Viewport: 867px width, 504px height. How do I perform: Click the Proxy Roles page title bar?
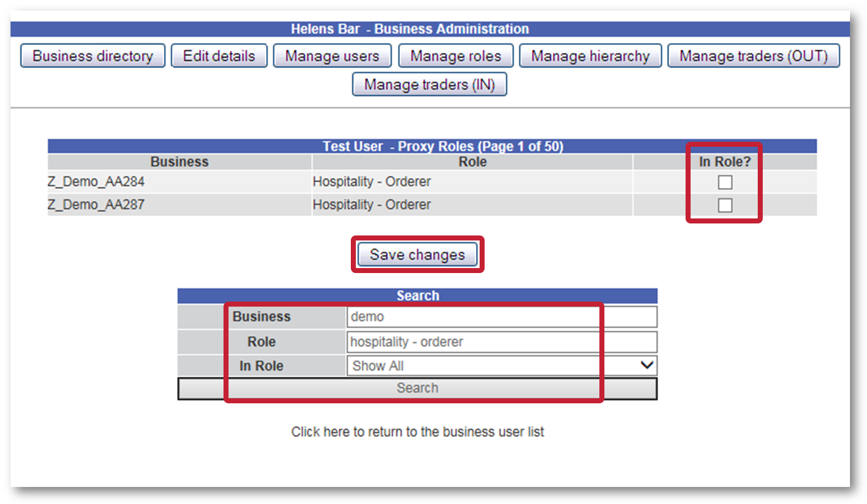[444, 146]
